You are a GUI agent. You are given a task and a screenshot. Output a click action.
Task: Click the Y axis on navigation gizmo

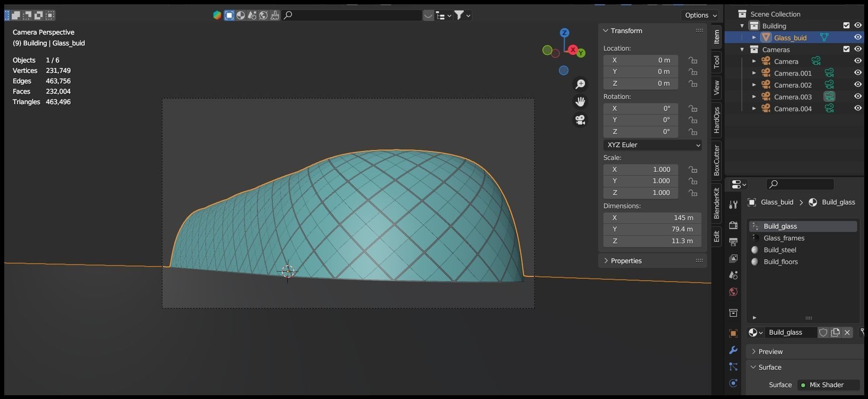coord(581,53)
